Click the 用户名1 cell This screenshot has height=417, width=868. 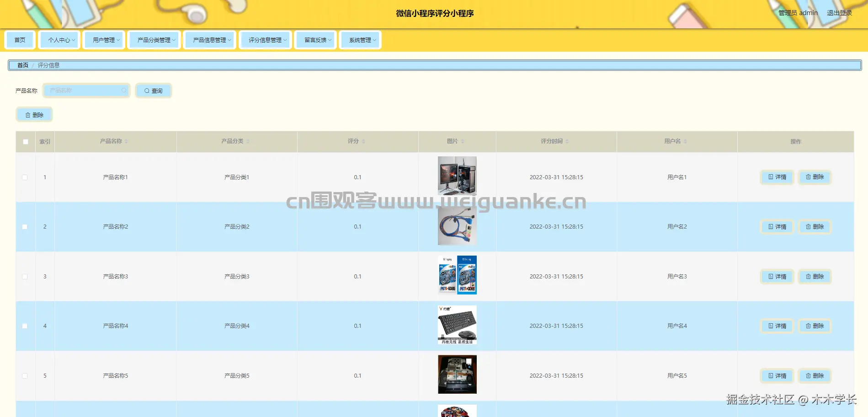677,177
